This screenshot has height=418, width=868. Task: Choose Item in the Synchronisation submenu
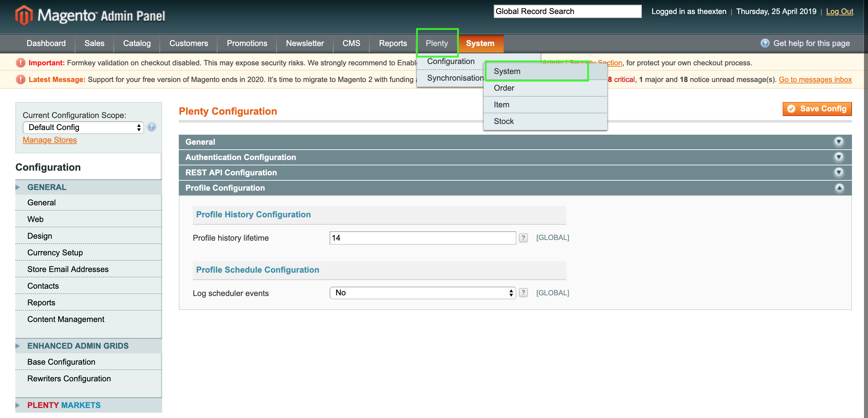pyautogui.click(x=545, y=105)
